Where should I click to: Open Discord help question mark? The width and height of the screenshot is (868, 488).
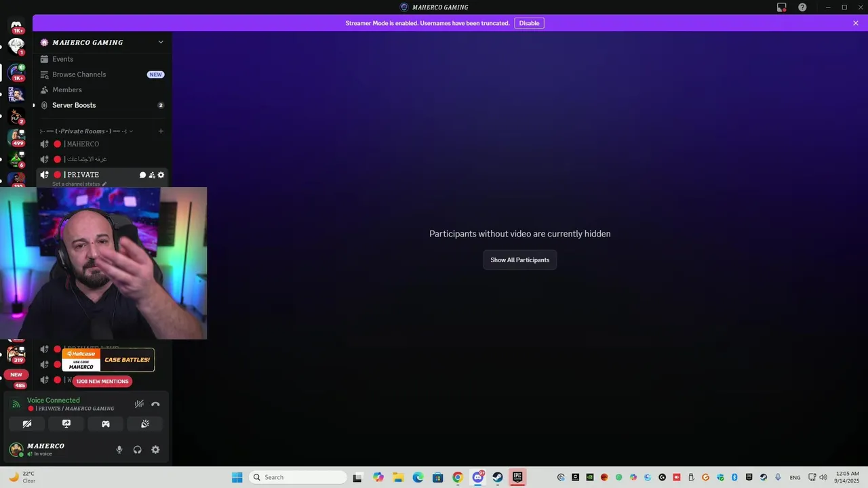[x=802, y=7]
